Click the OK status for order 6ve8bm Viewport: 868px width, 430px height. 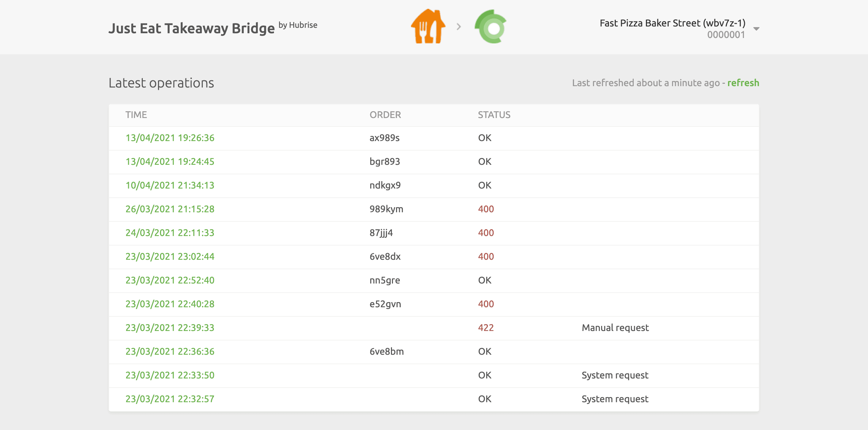[485, 351]
